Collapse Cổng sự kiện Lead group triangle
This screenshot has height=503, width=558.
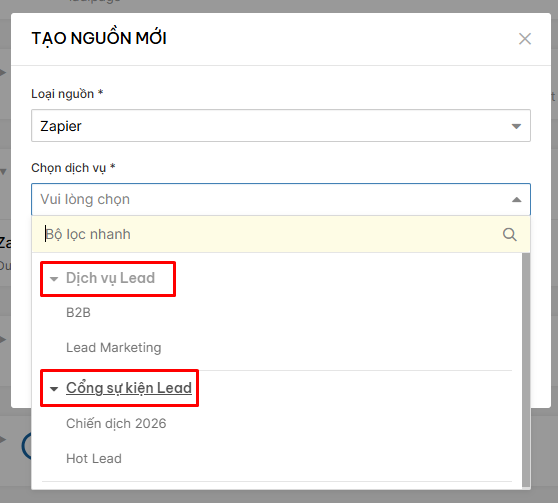54,389
